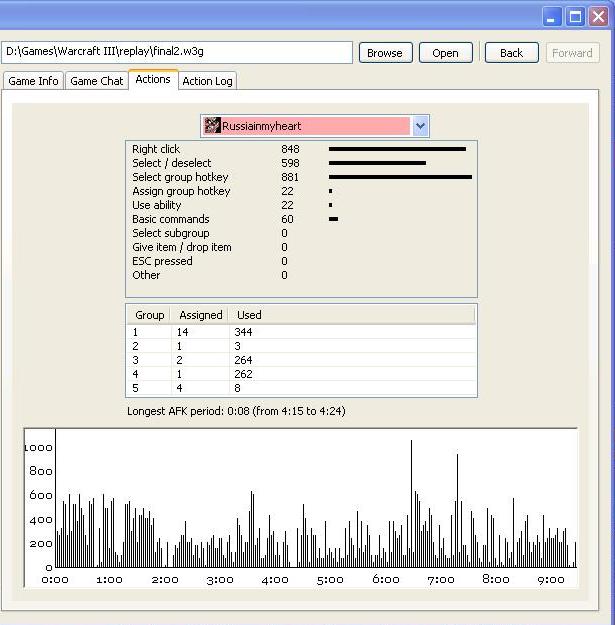The image size is (615, 625).
Task: Click the Select group hotkey bar
Action: [x=400, y=177]
